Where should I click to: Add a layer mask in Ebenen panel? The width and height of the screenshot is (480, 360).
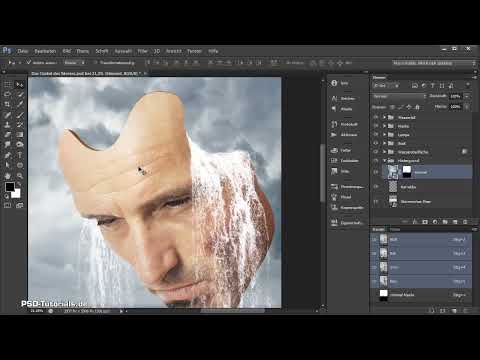pyautogui.click(x=425, y=222)
